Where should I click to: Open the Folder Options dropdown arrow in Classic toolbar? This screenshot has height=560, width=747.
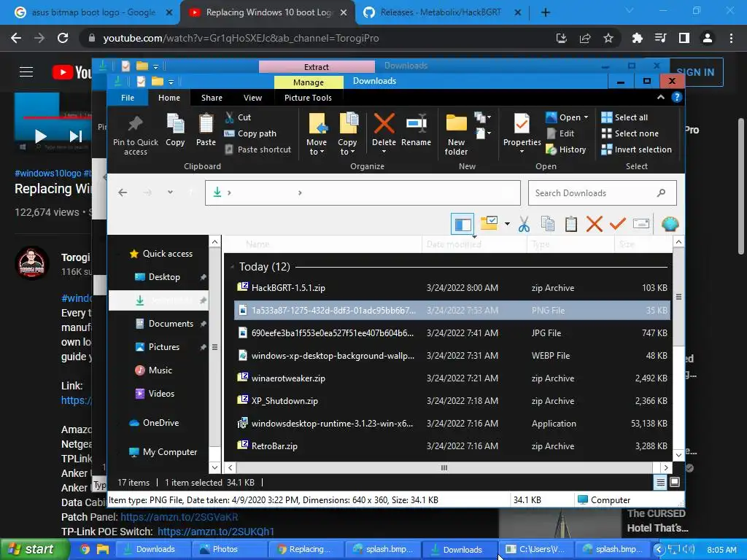click(508, 223)
